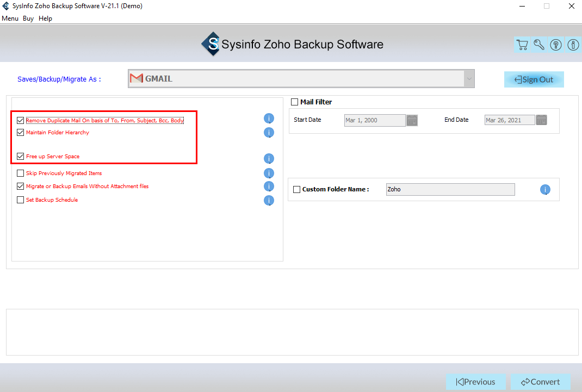This screenshot has height=392, width=582.
Task: Open the Help menu
Action: [x=45, y=18]
